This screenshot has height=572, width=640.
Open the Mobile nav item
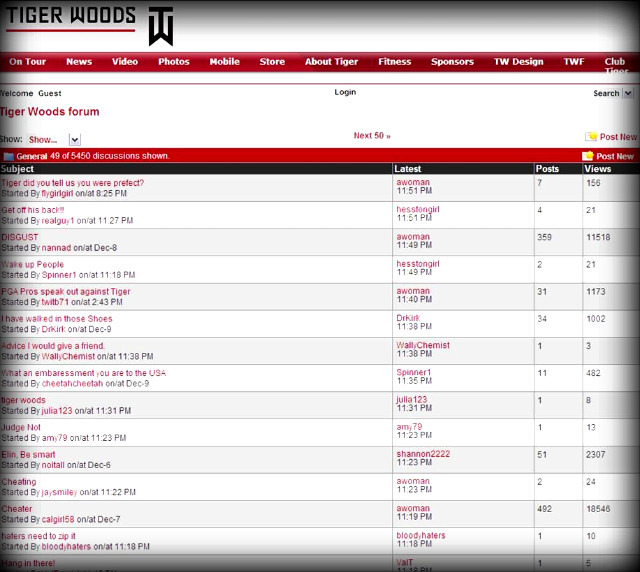[x=224, y=62]
